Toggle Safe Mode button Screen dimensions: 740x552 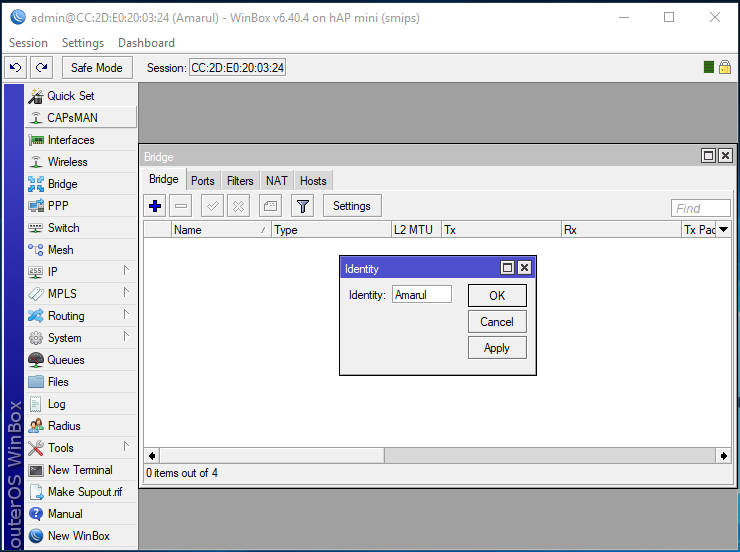click(x=97, y=67)
